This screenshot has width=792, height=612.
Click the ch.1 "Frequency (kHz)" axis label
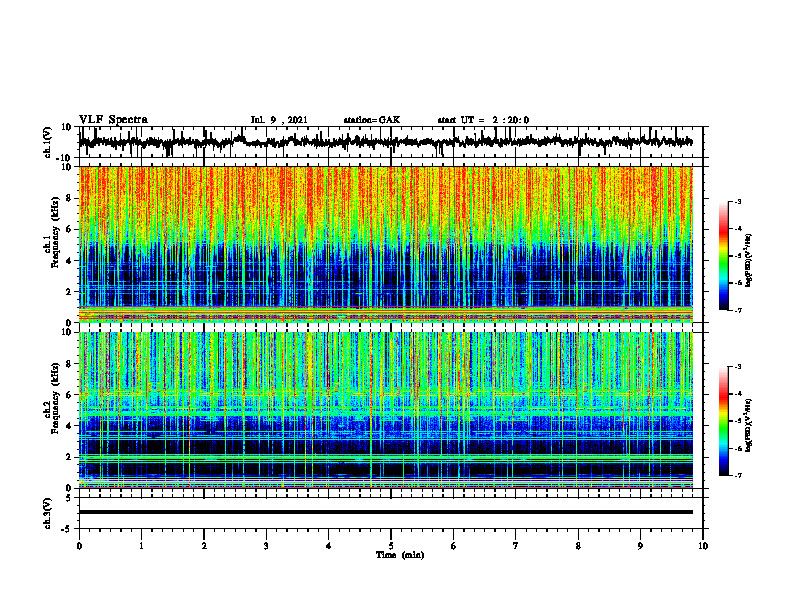point(55,232)
